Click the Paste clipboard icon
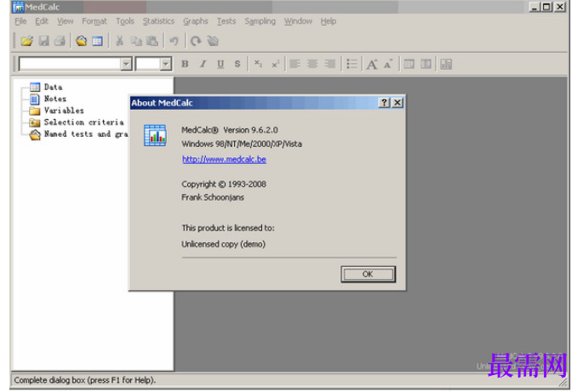Image resolution: width=583 pixels, height=392 pixels. [x=152, y=41]
